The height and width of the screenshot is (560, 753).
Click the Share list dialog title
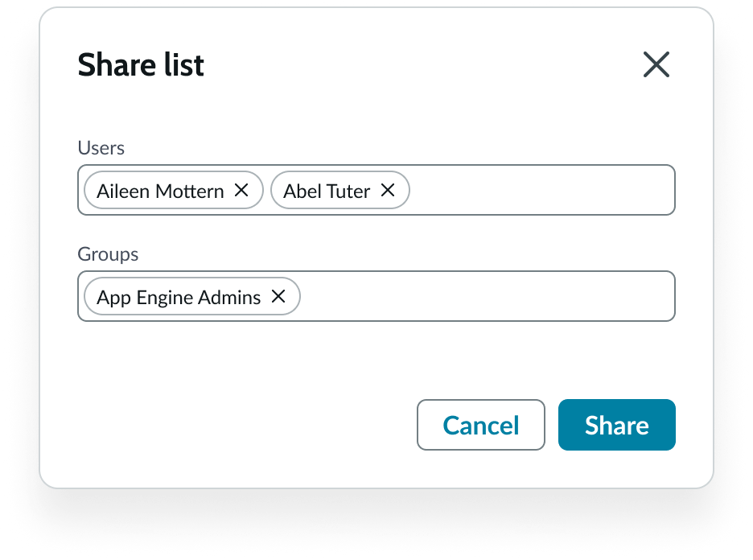point(141,64)
